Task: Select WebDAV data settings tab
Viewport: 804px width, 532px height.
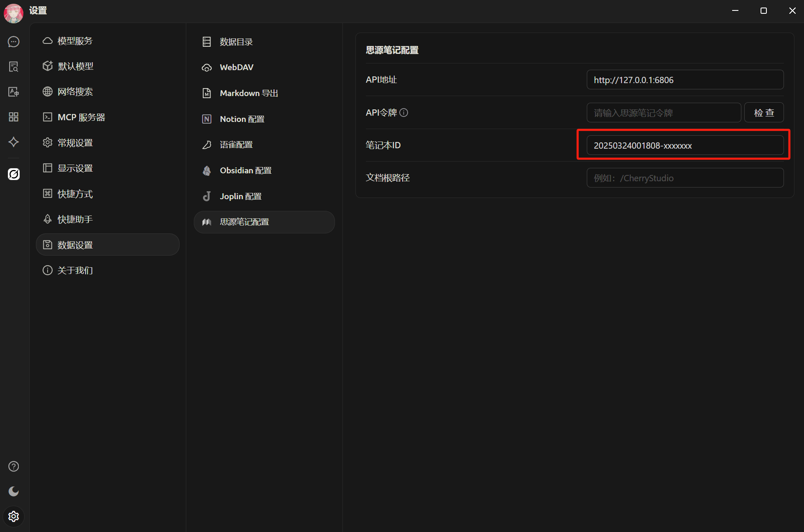Action: pos(236,67)
